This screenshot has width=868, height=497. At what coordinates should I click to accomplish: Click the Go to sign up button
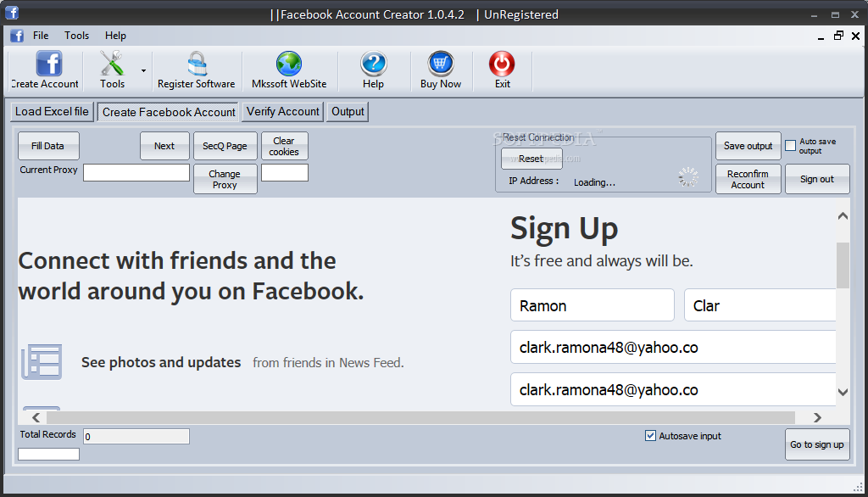coord(817,444)
